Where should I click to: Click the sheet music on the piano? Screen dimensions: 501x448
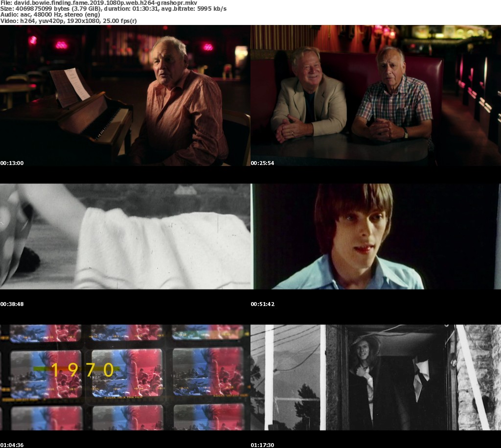tap(71, 86)
